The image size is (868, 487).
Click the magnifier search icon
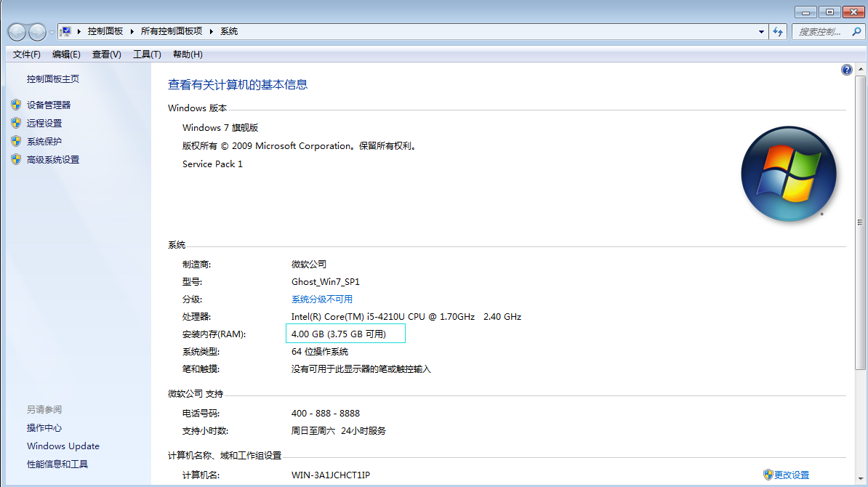[x=856, y=31]
